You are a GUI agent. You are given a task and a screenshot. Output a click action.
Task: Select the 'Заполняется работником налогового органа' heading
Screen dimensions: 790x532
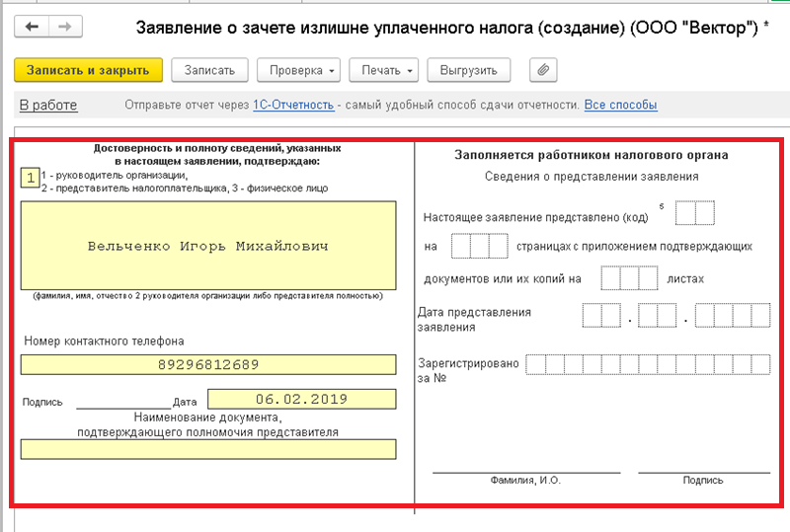pyautogui.click(x=591, y=155)
